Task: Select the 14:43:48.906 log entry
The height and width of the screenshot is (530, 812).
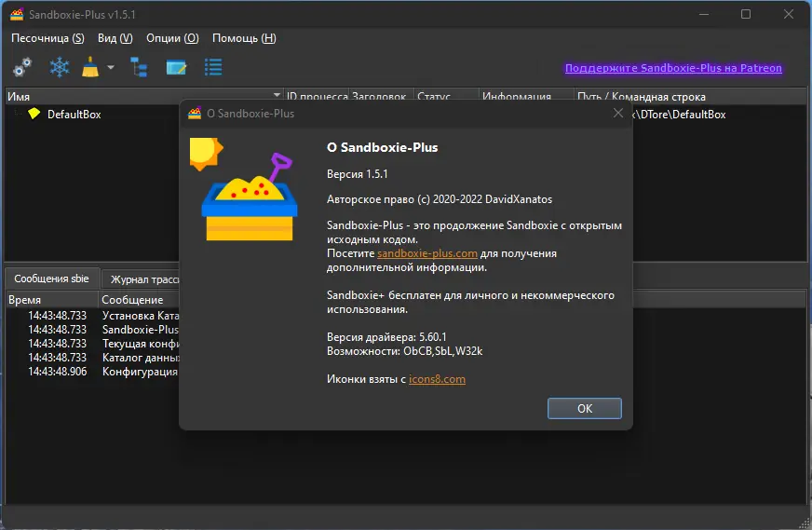Action: click(93, 372)
